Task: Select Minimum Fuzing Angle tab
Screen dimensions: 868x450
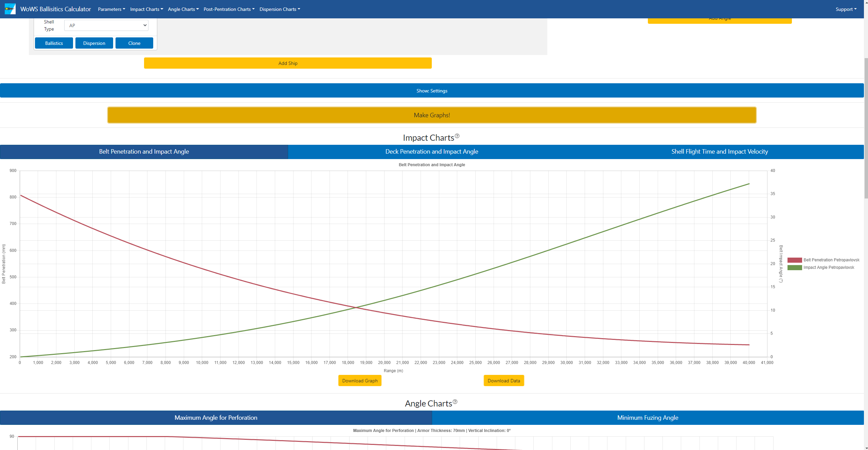Action: (648, 418)
